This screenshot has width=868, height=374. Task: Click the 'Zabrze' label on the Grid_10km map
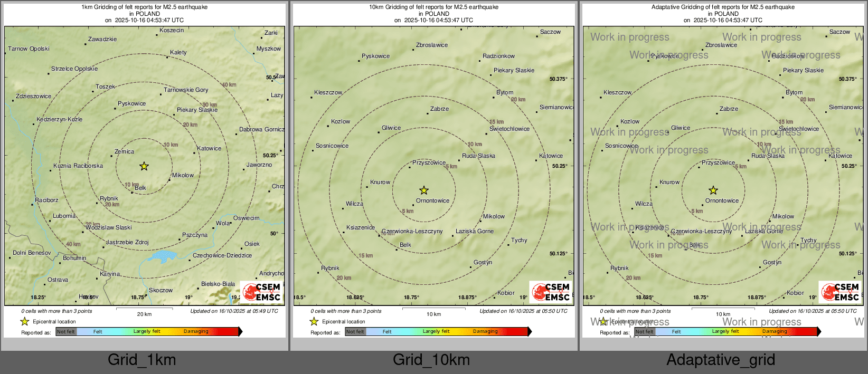pos(440,109)
